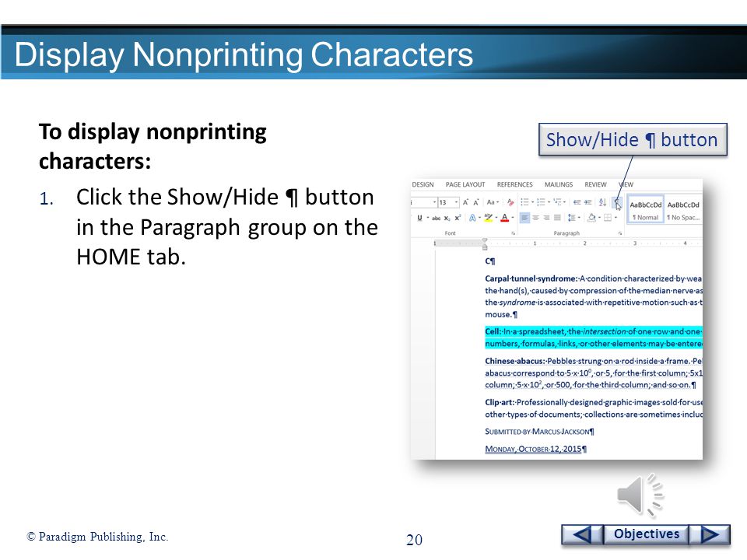This screenshot has width=747, height=560.
Task: Open the Font dialog launcher
Action: click(x=513, y=233)
